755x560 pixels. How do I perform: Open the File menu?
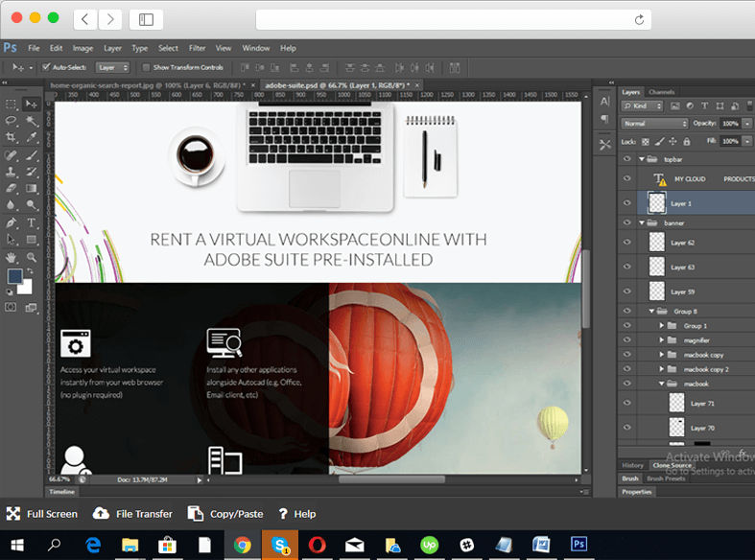34,48
